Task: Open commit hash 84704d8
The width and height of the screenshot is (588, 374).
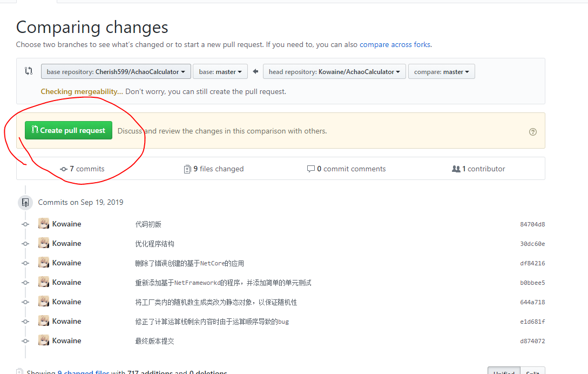Action: click(532, 224)
